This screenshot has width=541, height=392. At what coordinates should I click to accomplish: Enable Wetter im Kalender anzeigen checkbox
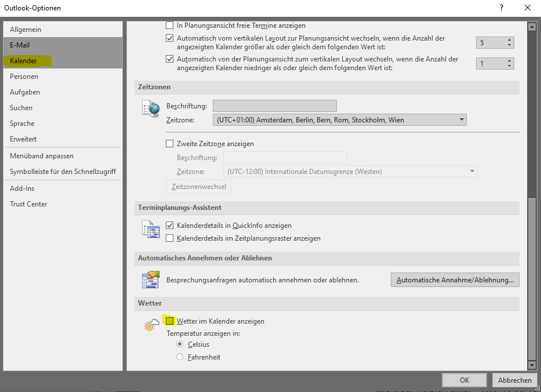[170, 321]
